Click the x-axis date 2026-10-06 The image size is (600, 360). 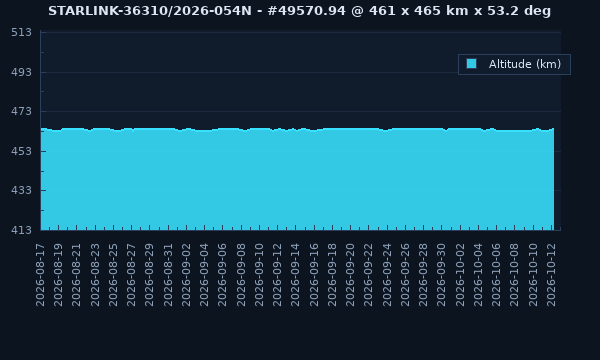(497, 275)
